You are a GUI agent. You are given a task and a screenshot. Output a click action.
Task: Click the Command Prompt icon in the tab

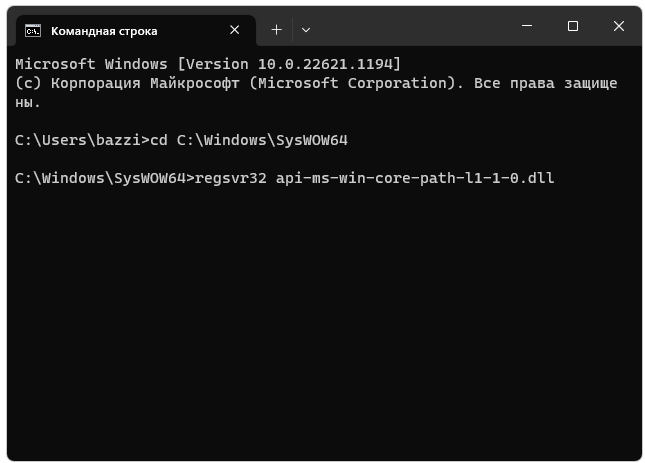coord(33,30)
